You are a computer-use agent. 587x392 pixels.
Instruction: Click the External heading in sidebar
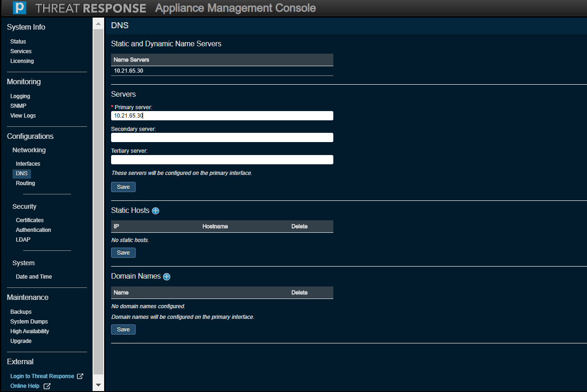[20, 361]
